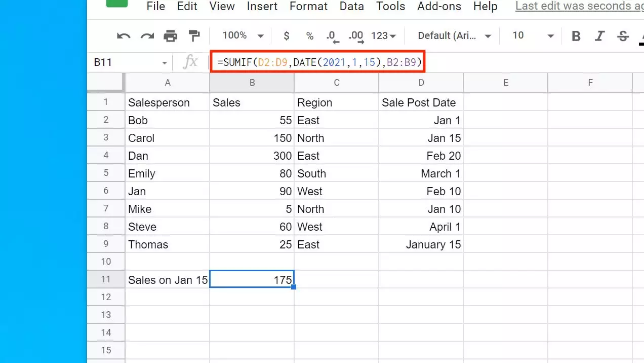
Task: Open the Insert menu
Action: tap(262, 7)
